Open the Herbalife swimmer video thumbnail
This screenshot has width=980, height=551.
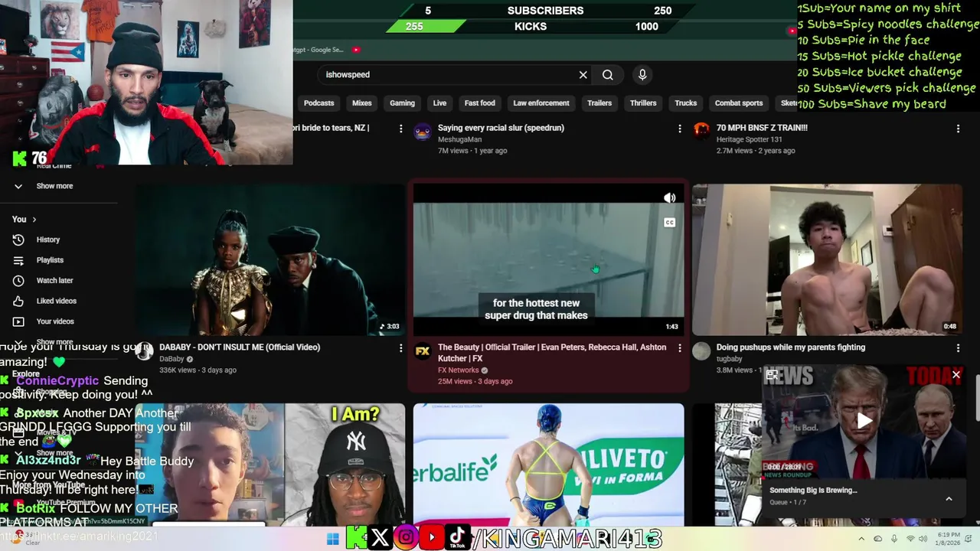tap(548, 465)
